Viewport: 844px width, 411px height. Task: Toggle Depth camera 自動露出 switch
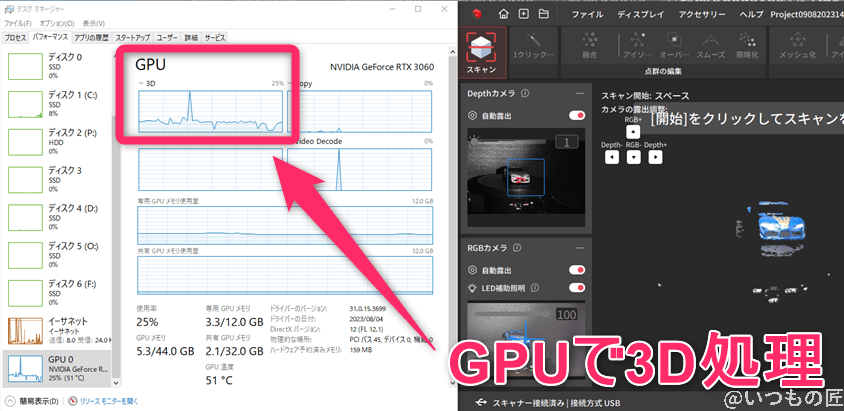(577, 116)
